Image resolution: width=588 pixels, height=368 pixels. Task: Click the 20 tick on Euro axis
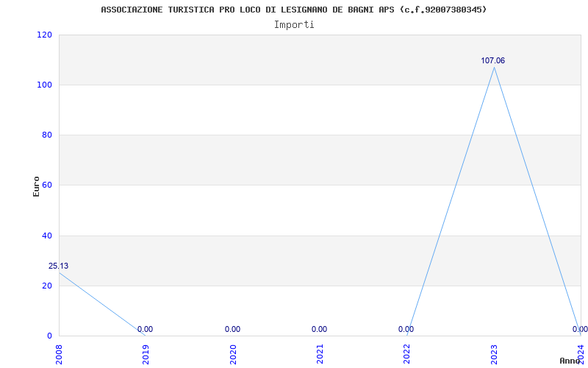(46, 286)
